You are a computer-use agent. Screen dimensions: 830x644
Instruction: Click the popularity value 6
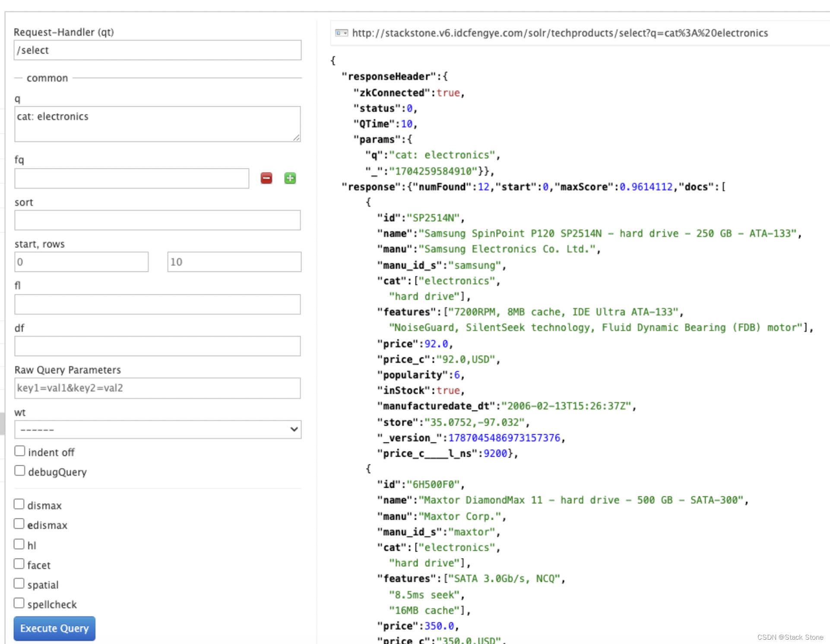click(x=457, y=375)
